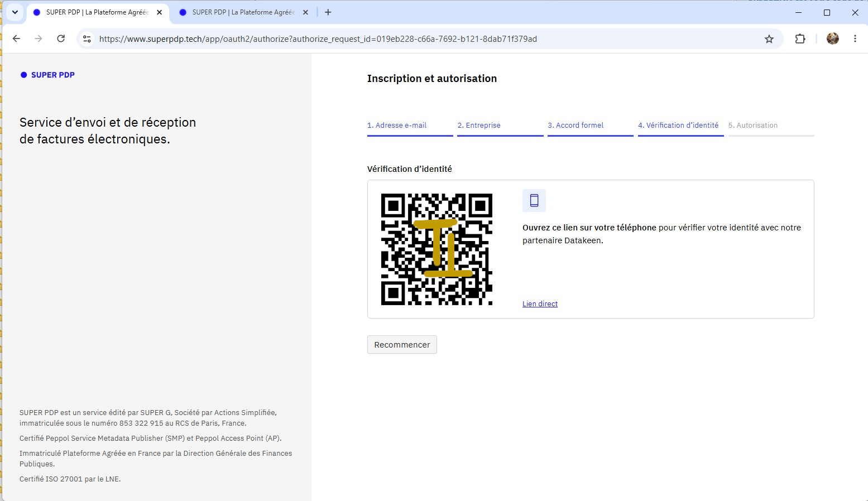View site information icon in address bar
Screen dimensions: 868x501
click(x=87, y=38)
